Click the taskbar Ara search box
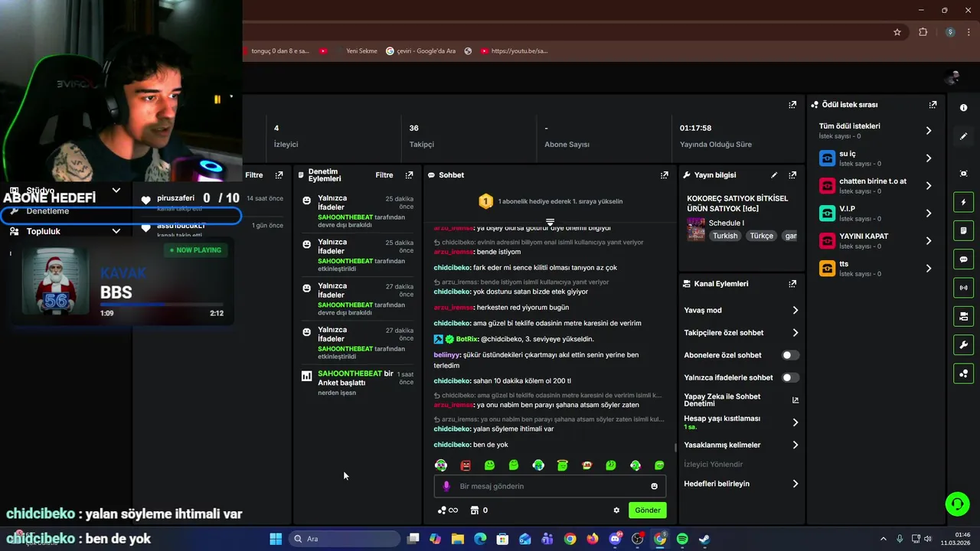This screenshot has width=980, height=551. click(345, 539)
